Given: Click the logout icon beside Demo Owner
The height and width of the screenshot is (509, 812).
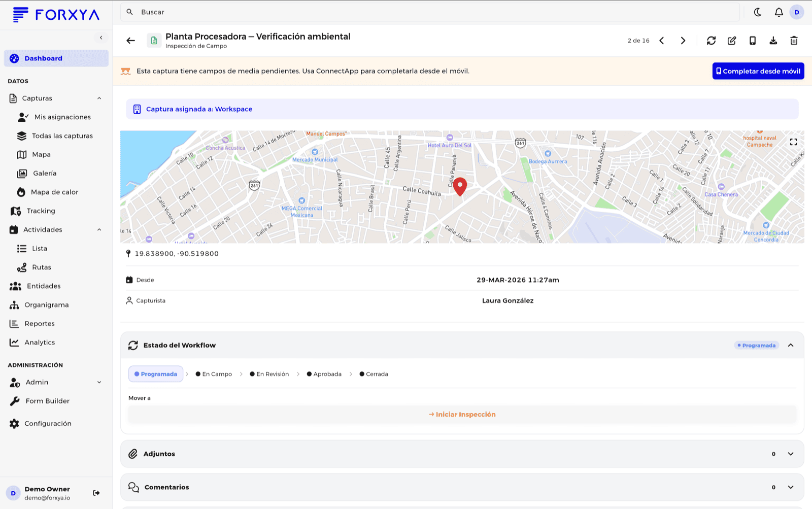Looking at the screenshot, I should pyautogui.click(x=96, y=493).
